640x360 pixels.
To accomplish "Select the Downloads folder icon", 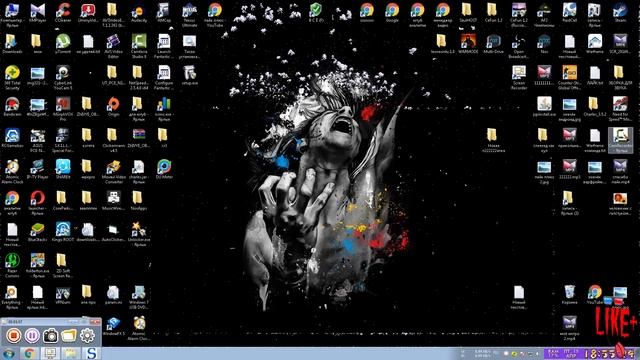I will point(12,44).
